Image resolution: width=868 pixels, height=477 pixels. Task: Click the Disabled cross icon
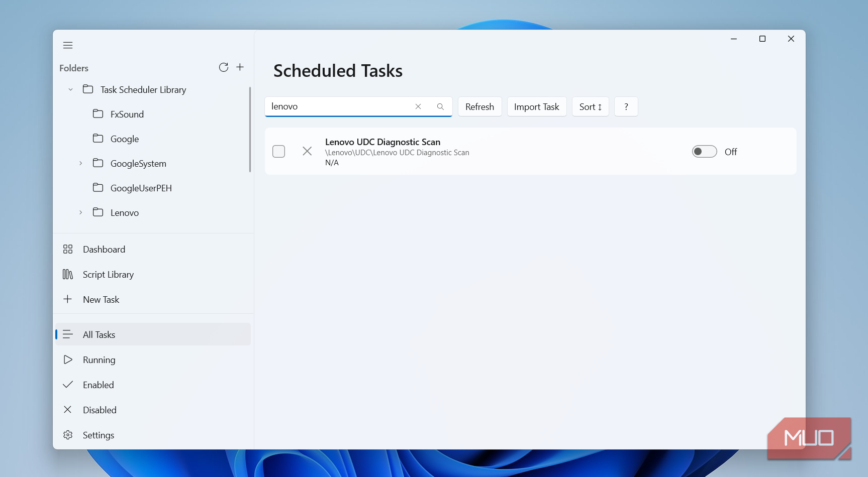click(68, 410)
